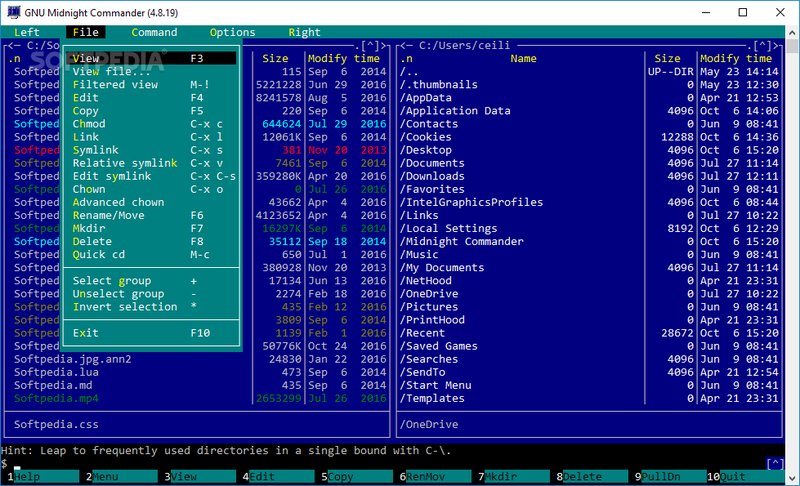Click the 2 Menu function key
This screenshot has width=800, height=486.
click(121, 477)
